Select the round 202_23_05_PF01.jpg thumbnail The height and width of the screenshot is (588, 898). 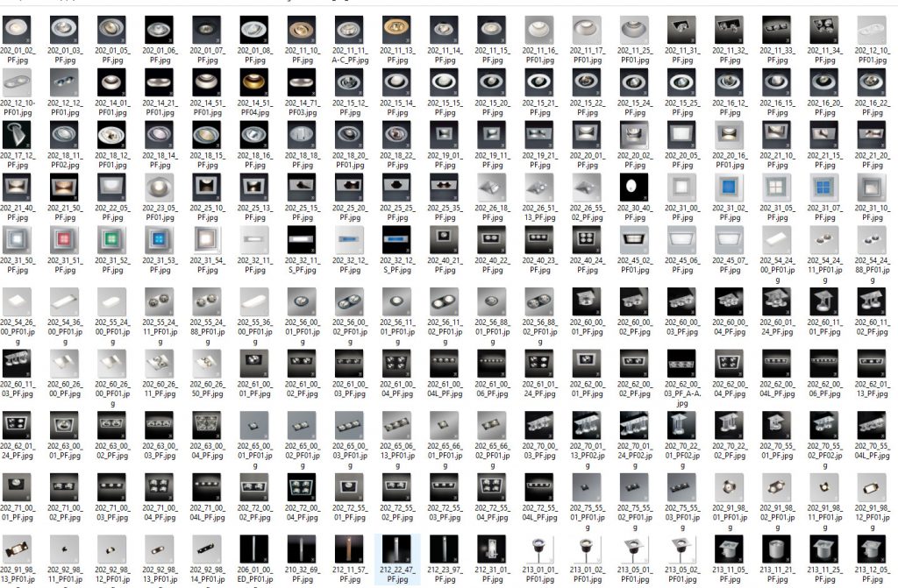tap(159, 187)
